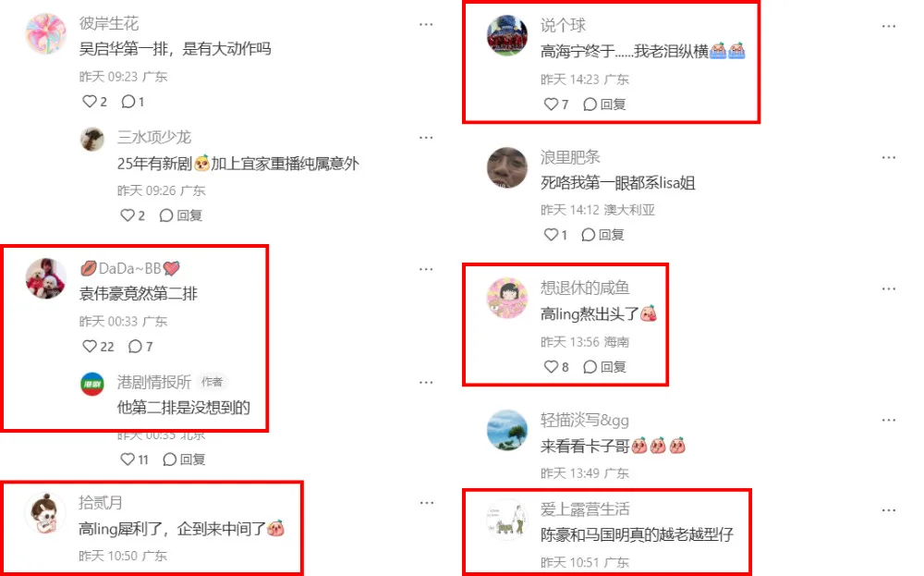Viewport: 924px width, 576px height.
Task: Like the comment by 彼岸生花
Action: click(94, 102)
